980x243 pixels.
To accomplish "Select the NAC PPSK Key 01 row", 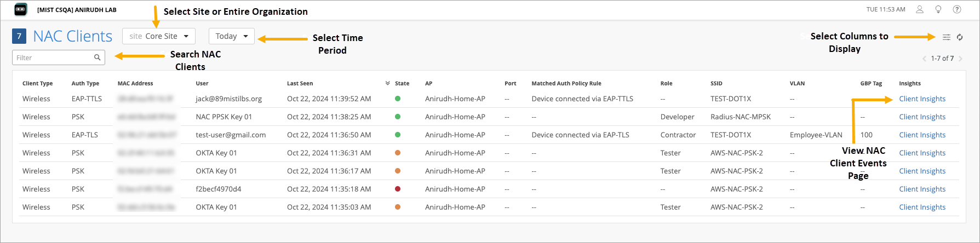I will pos(223,117).
